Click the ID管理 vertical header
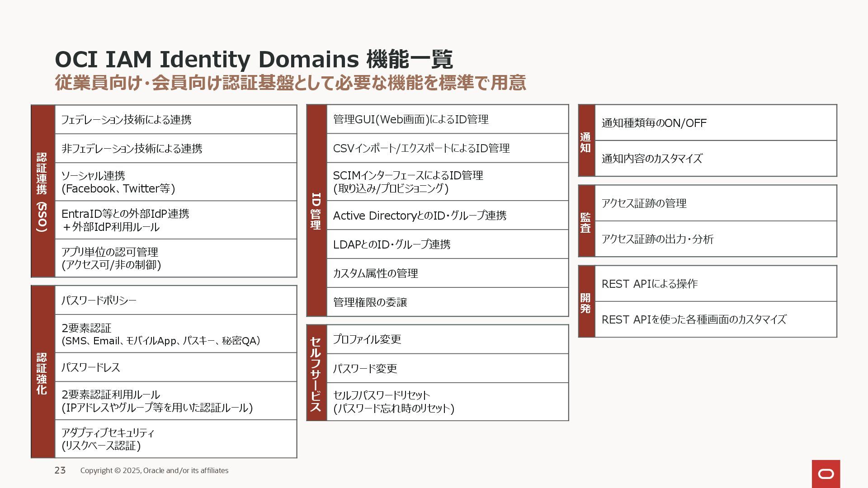The image size is (868, 488). pyautogui.click(x=316, y=211)
